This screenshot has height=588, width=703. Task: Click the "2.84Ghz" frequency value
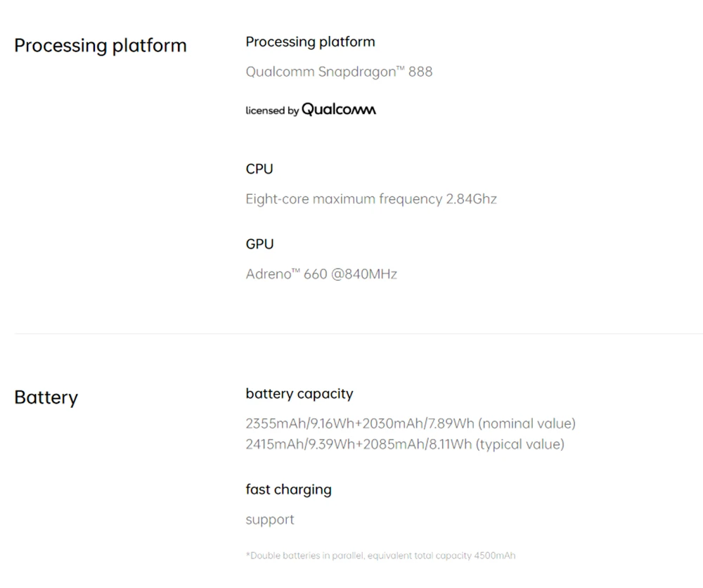coord(471,199)
